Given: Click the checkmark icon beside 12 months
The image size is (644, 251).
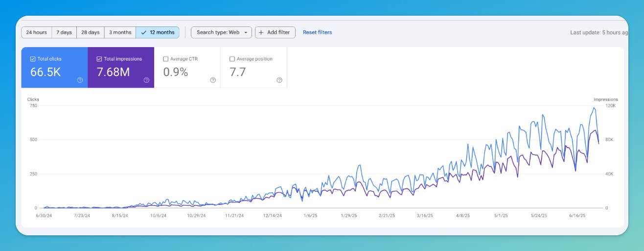Looking at the screenshot, I should [143, 33].
